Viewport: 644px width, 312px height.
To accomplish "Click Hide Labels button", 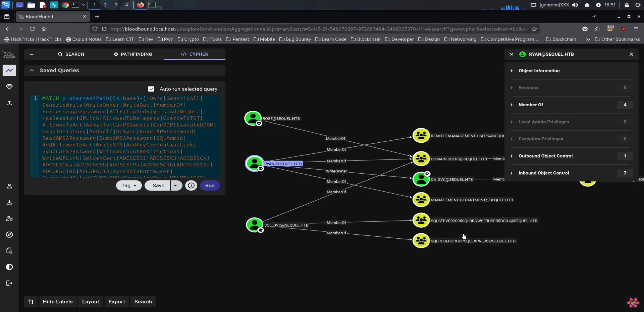I will pyautogui.click(x=58, y=302).
